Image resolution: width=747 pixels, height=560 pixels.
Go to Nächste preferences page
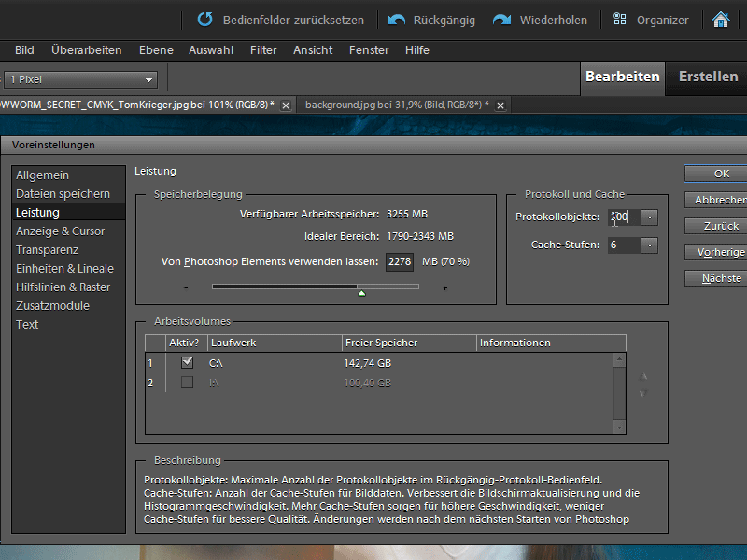point(715,278)
